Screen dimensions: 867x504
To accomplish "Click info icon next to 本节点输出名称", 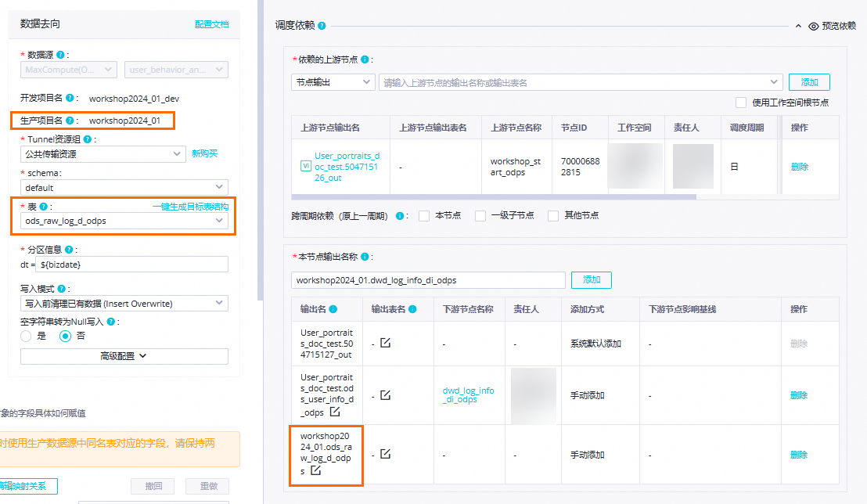I will pyautogui.click(x=365, y=257).
